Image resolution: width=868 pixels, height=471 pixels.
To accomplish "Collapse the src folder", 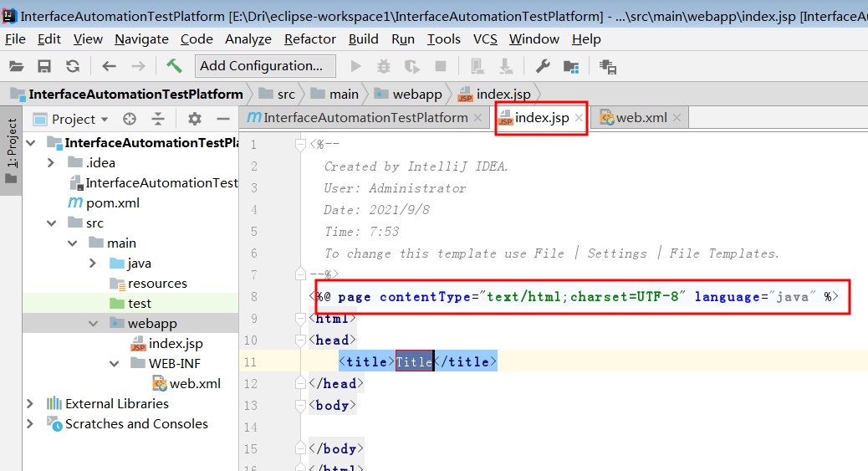I will (52, 223).
